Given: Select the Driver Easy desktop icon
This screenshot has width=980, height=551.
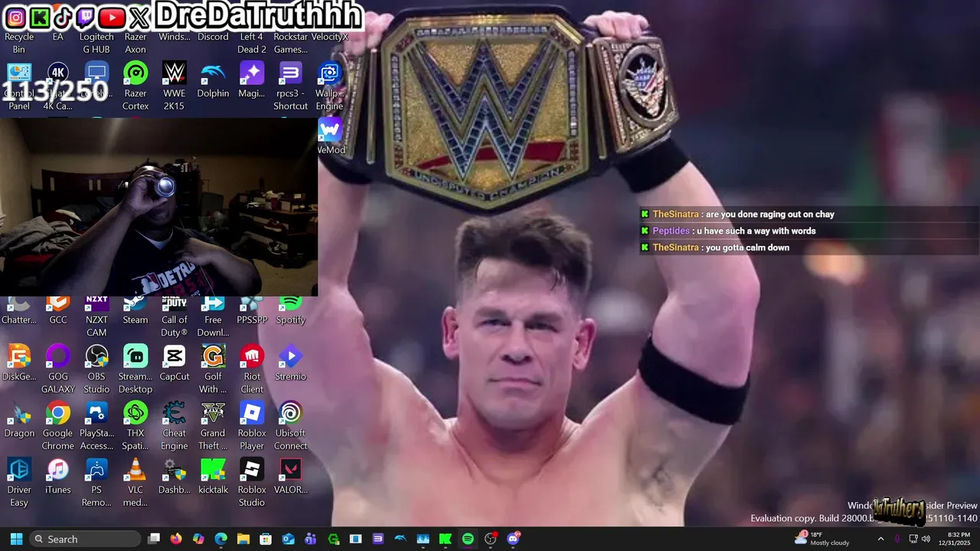Looking at the screenshot, I should pos(19,482).
